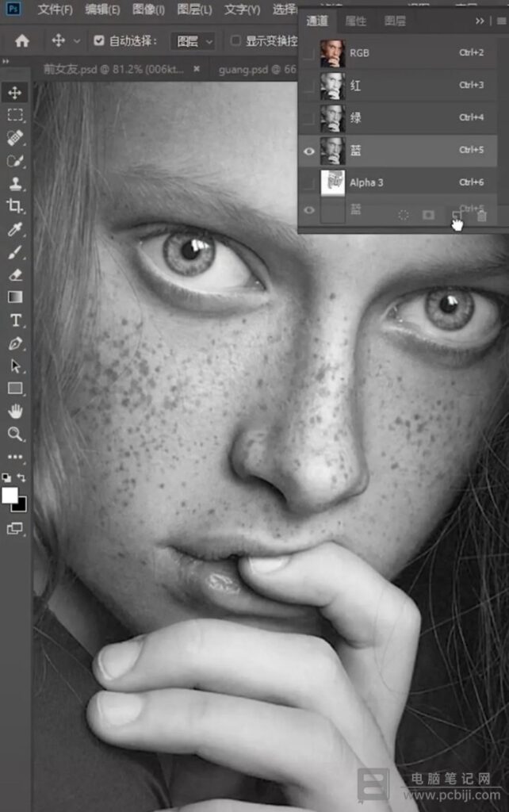Open the 文字(Y) menu

tap(243, 10)
